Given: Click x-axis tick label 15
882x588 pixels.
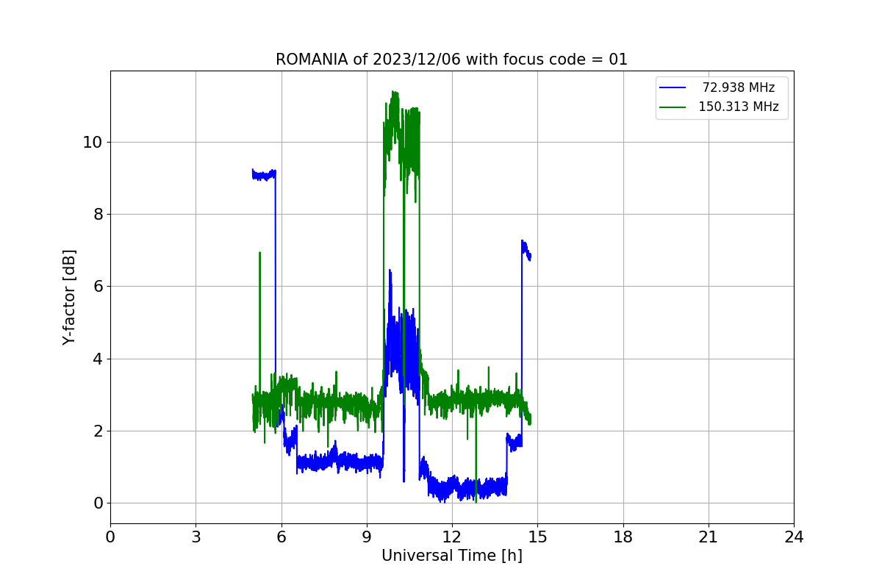Looking at the screenshot, I should tap(537, 537).
